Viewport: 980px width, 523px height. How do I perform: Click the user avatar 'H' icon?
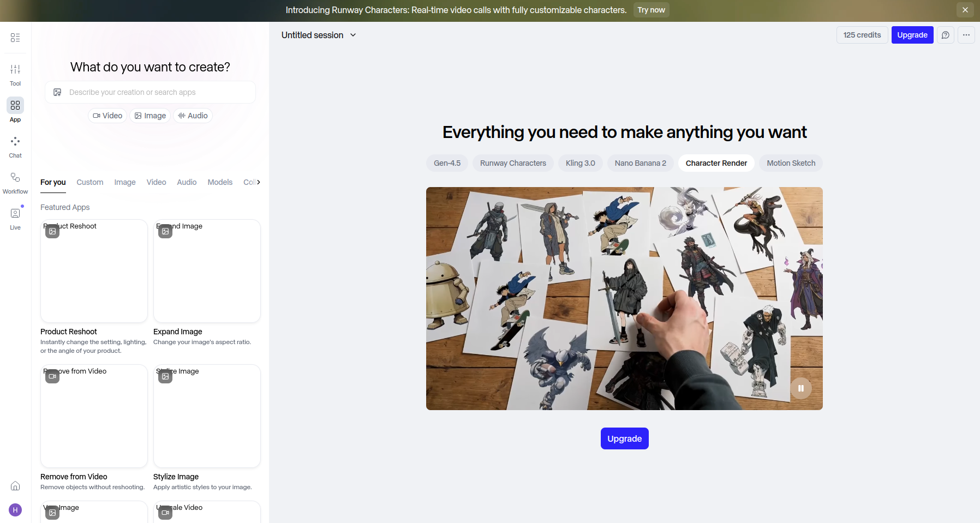(x=15, y=510)
